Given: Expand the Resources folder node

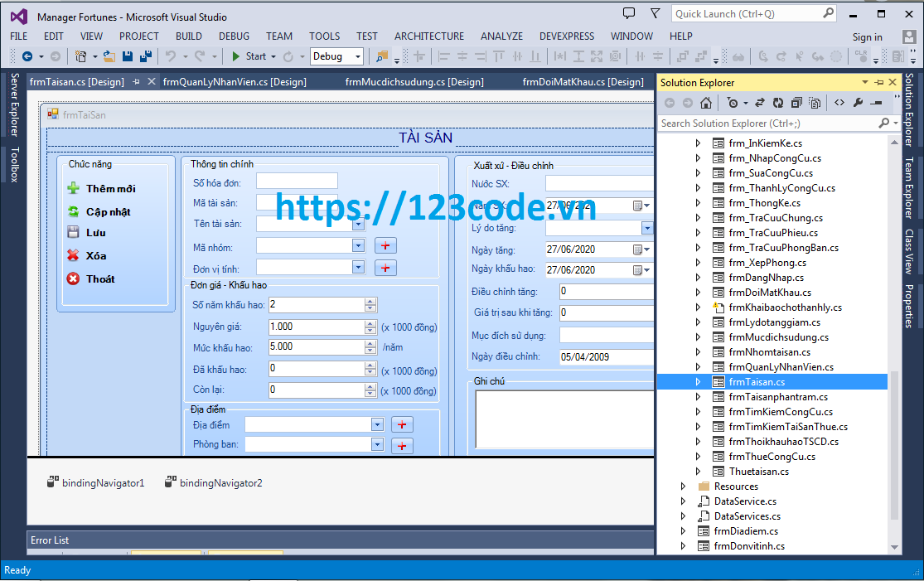Looking at the screenshot, I should coord(683,486).
